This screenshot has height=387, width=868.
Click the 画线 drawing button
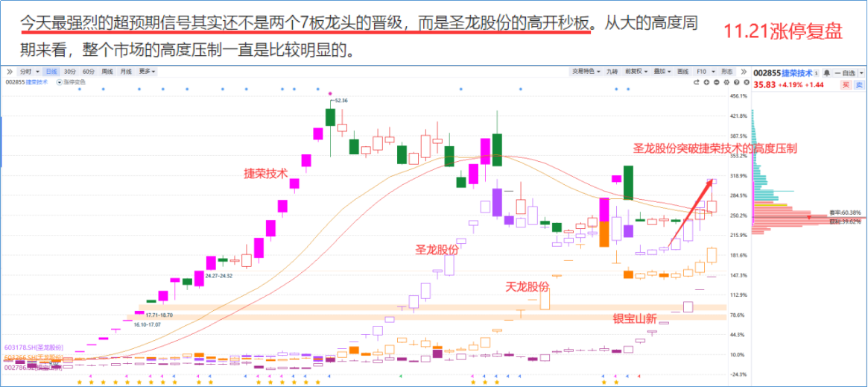pyautogui.click(x=683, y=72)
